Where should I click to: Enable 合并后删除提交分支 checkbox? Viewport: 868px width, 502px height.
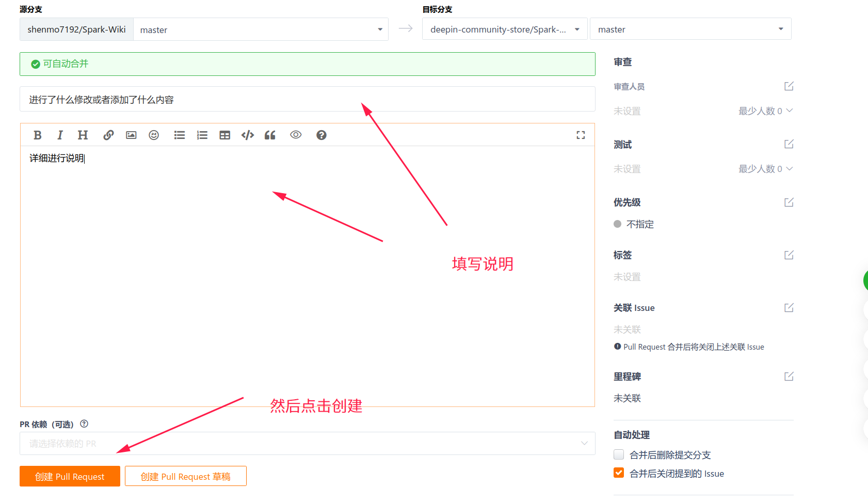[x=619, y=454]
